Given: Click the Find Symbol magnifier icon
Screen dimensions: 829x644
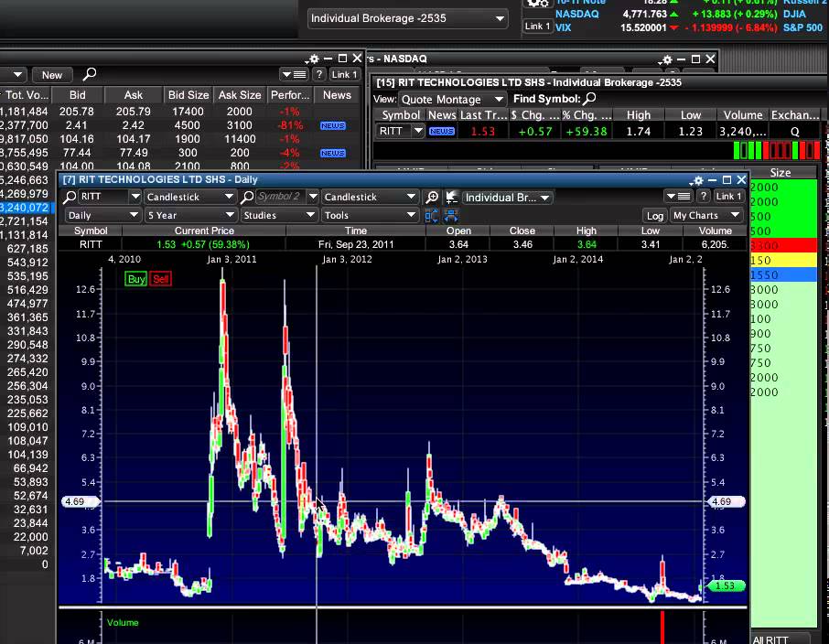Looking at the screenshot, I should pyautogui.click(x=590, y=99).
